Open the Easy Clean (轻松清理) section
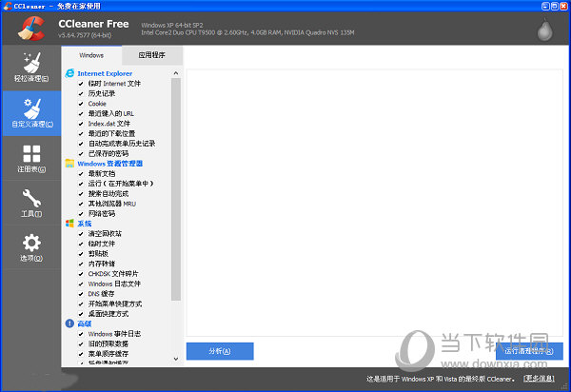Screen dimensions: 571x392 coord(31,68)
